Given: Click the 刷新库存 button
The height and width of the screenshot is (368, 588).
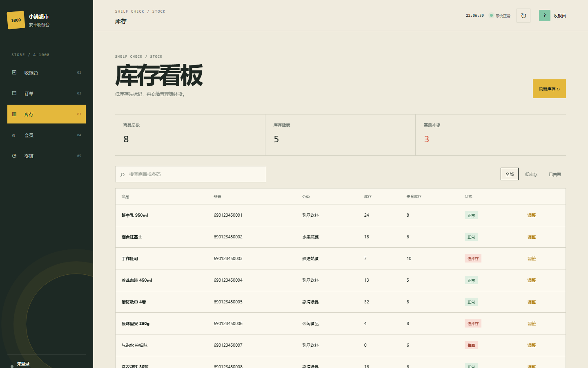Looking at the screenshot, I should [549, 89].
